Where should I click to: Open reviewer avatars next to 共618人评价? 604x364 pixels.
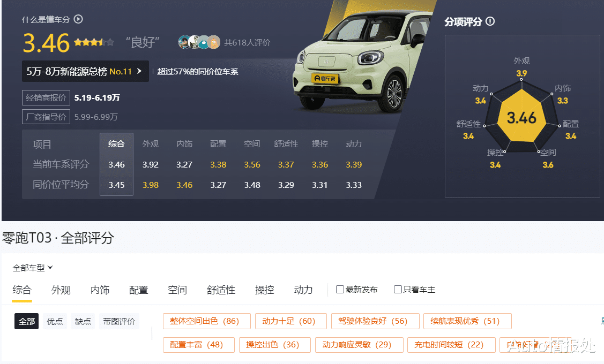199,42
